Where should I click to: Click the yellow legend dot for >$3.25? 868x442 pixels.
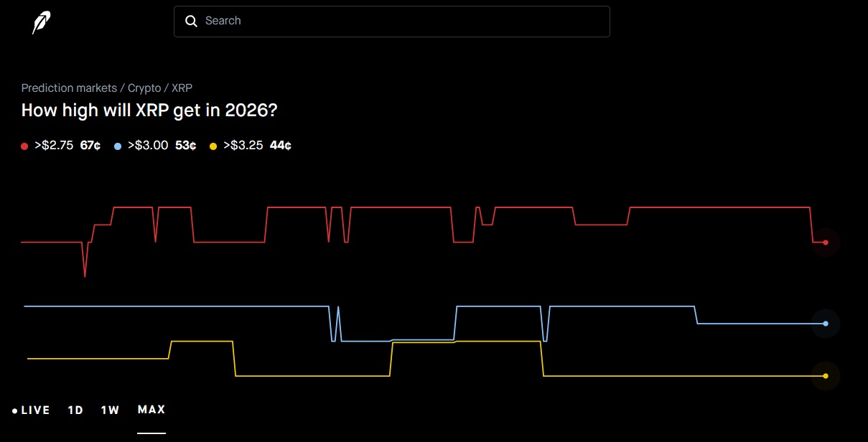213,146
